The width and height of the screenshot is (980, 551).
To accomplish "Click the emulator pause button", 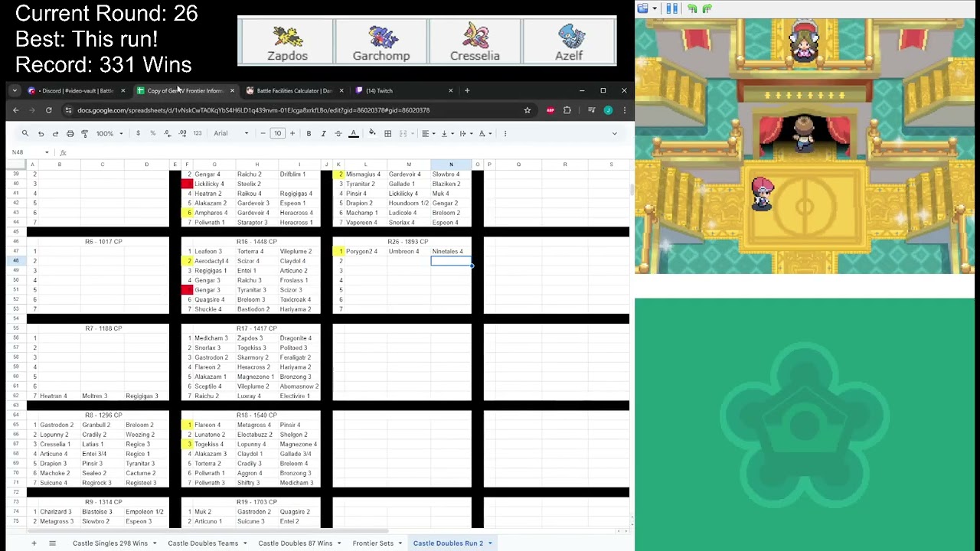I will tap(671, 8).
